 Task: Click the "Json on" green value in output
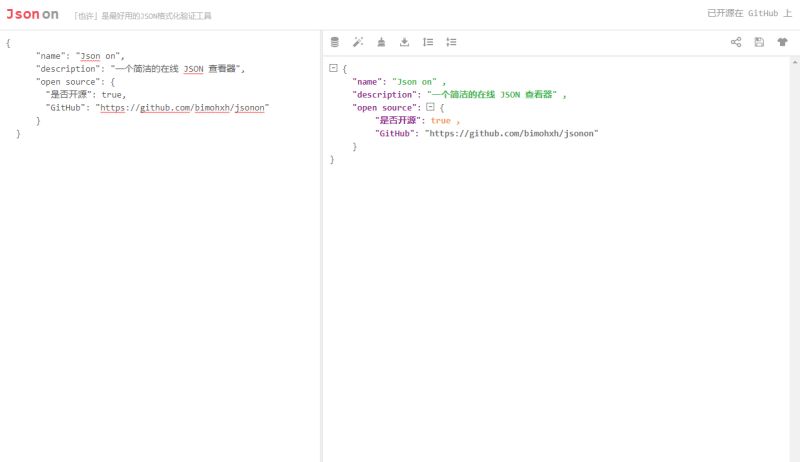point(414,82)
